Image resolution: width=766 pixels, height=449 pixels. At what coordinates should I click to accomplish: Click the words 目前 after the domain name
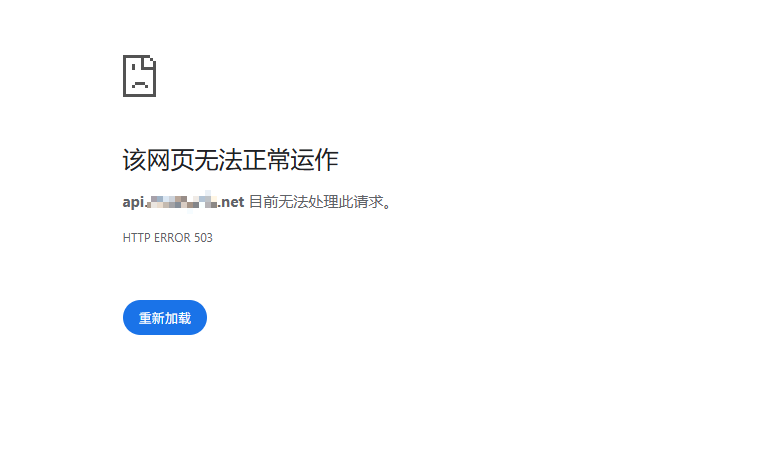click(263, 202)
